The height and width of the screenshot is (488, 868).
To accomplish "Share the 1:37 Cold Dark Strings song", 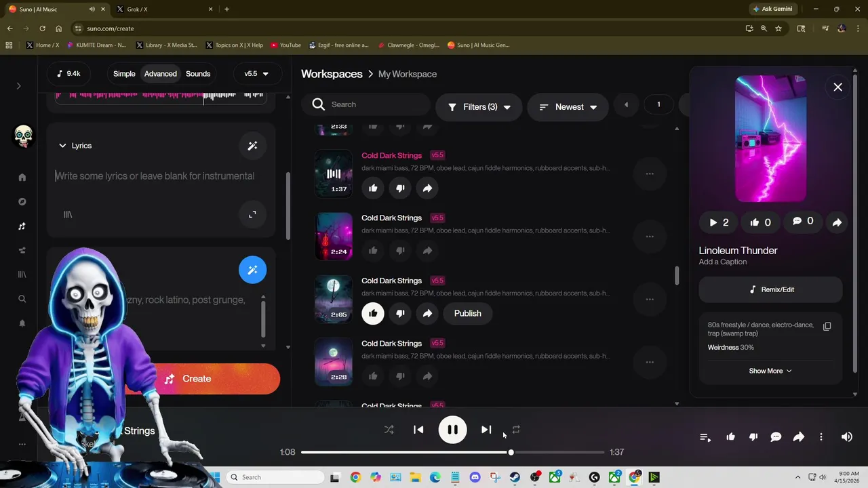I will (427, 188).
